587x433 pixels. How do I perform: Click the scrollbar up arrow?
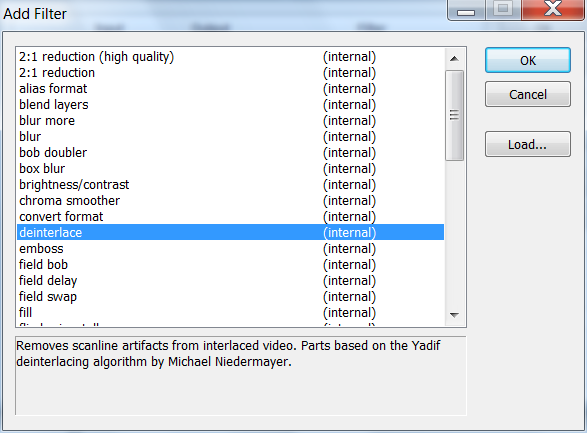tap(454, 59)
